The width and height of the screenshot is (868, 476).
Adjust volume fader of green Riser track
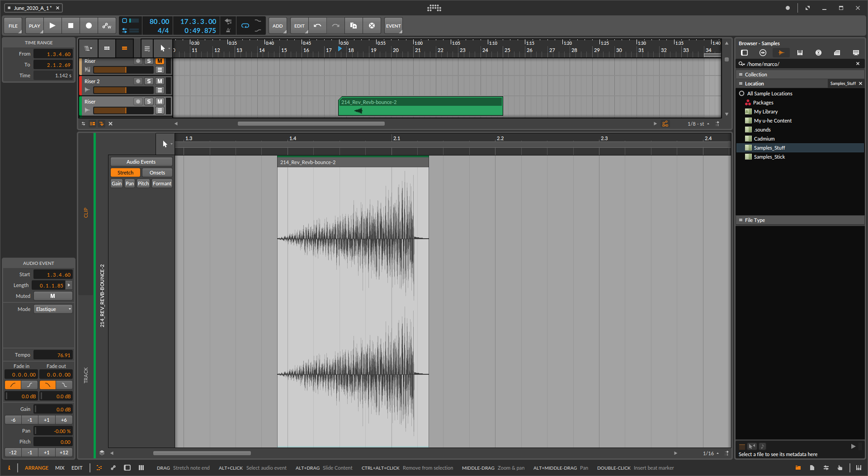(x=123, y=110)
